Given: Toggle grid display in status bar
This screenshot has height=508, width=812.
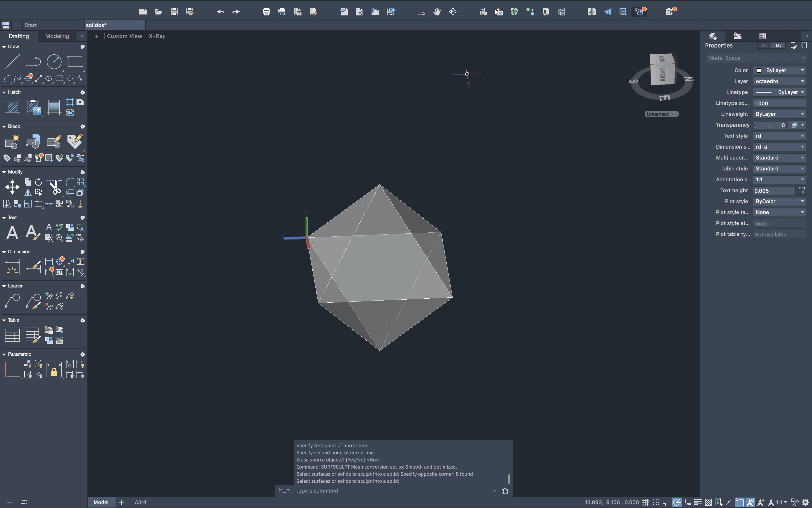Looking at the screenshot, I should pos(645,502).
